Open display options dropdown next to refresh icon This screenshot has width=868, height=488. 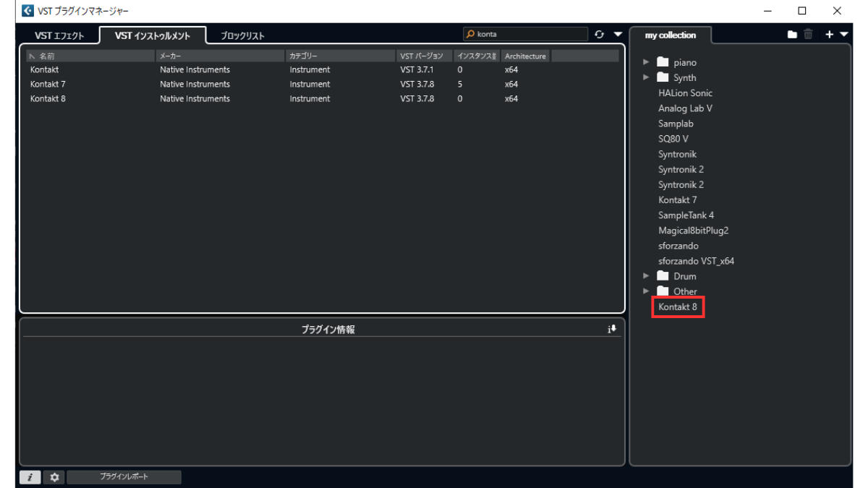coord(618,34)
